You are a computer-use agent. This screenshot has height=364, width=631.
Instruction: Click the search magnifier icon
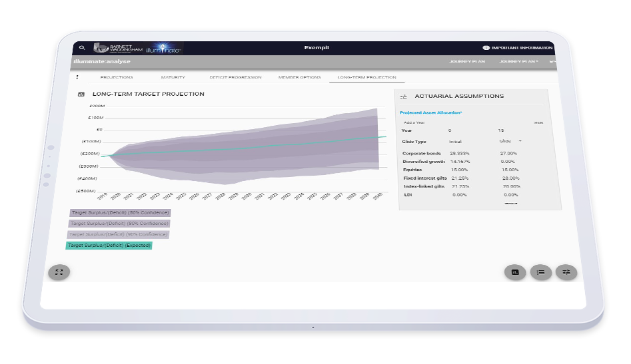coord(82,48)
